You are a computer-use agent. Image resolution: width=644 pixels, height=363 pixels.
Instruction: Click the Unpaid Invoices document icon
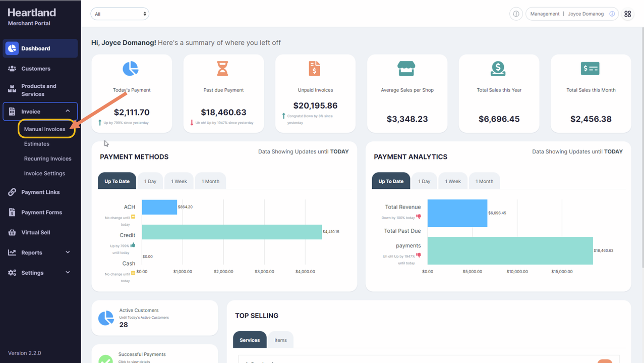pyautogui.click(x=314, y=69)
